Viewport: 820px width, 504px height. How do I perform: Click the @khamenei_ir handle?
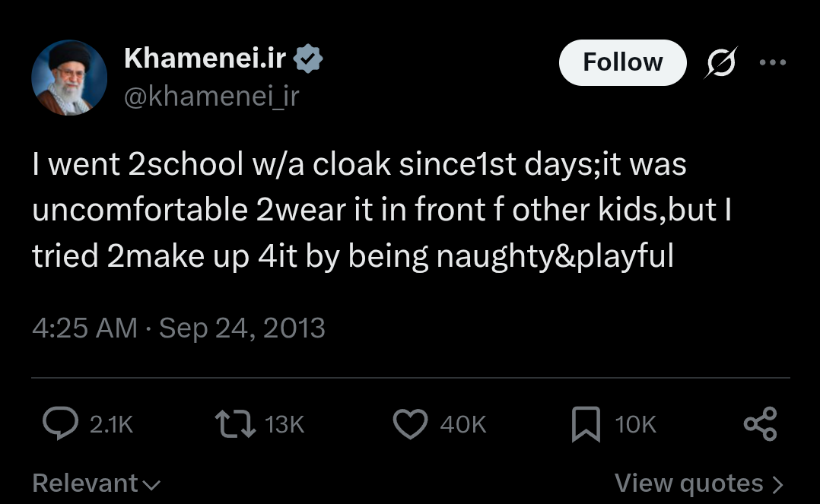[x=211, y=97]
